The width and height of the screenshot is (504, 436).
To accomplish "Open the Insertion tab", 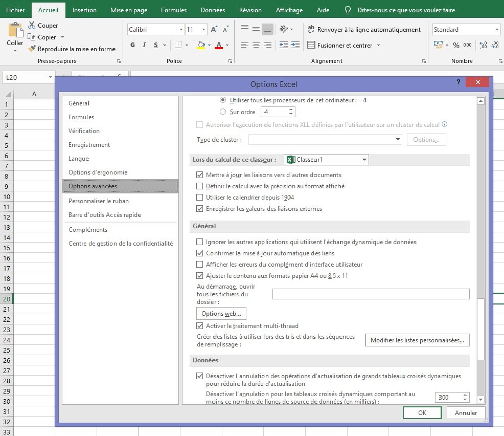I will click(x=84, y=10).
